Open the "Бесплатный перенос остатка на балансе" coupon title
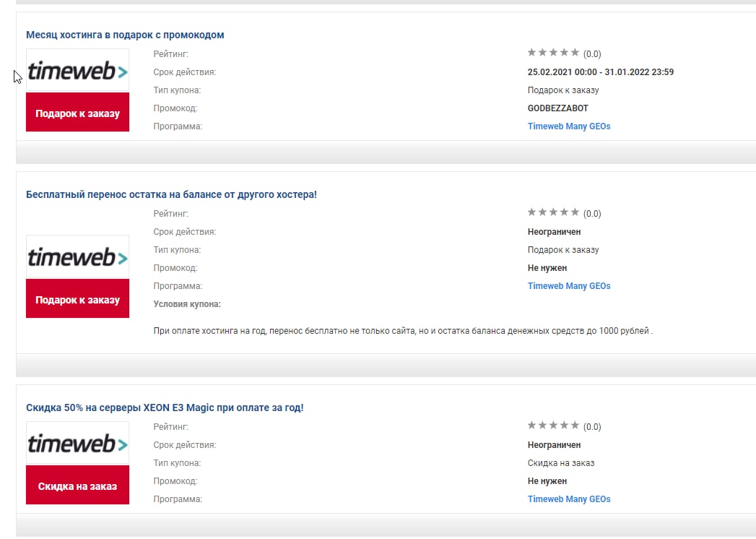 (171, 194)
